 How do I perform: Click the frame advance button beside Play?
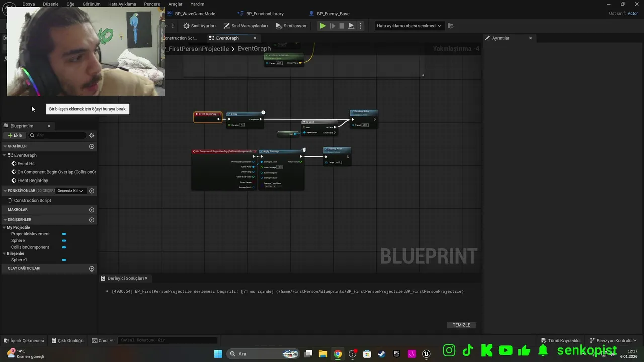pos(332,26)
